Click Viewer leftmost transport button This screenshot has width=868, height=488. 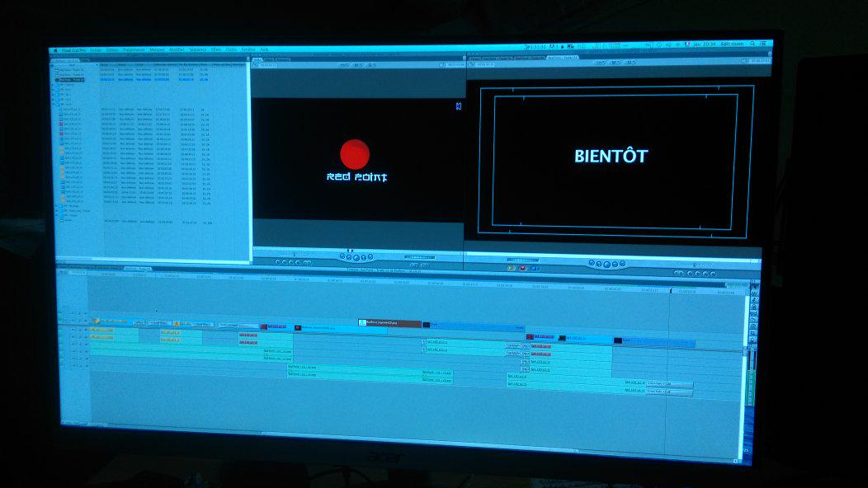click(x=342, y=256)
